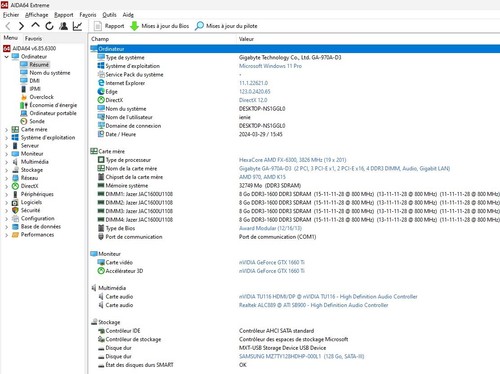Open the Award Modular BIOS link

(x=270, y=228)
